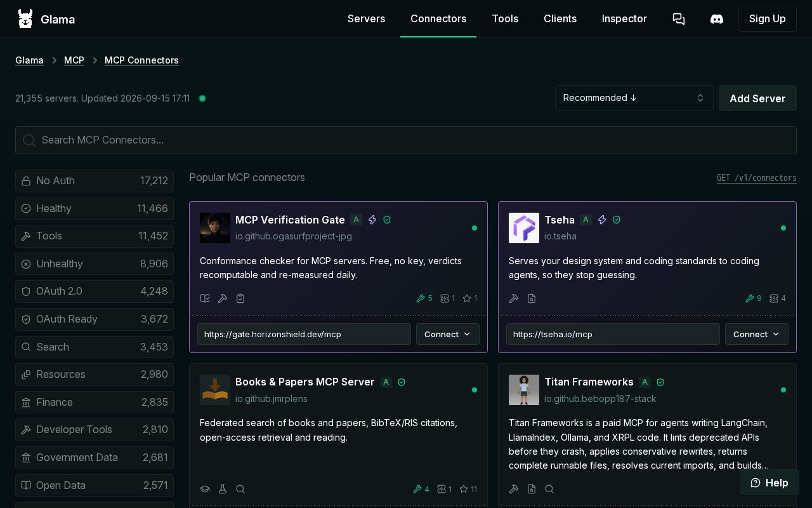
Task: Click the shield badge on Books & Papers MCP Server
Action: pyautogui.click(x=402, y=382)
